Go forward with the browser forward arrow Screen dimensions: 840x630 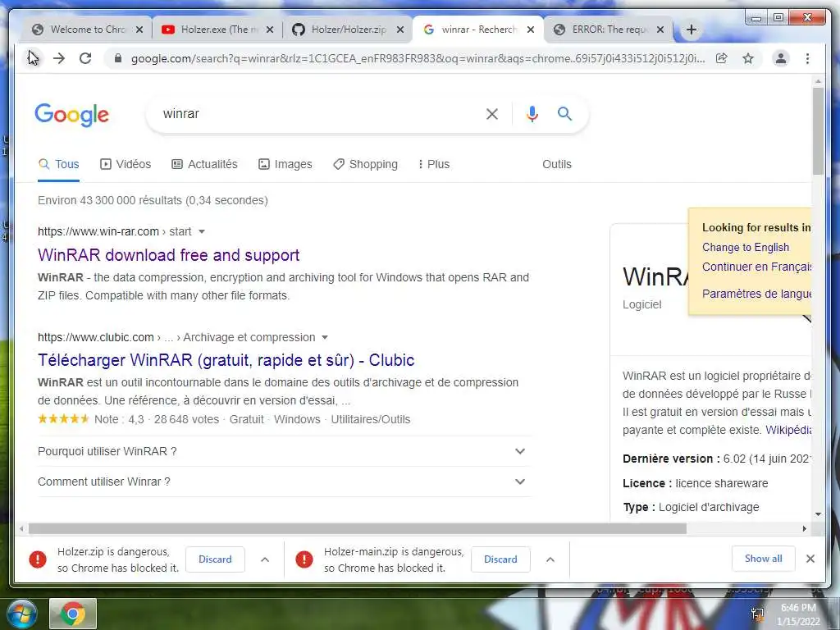(x=59, y=58)
